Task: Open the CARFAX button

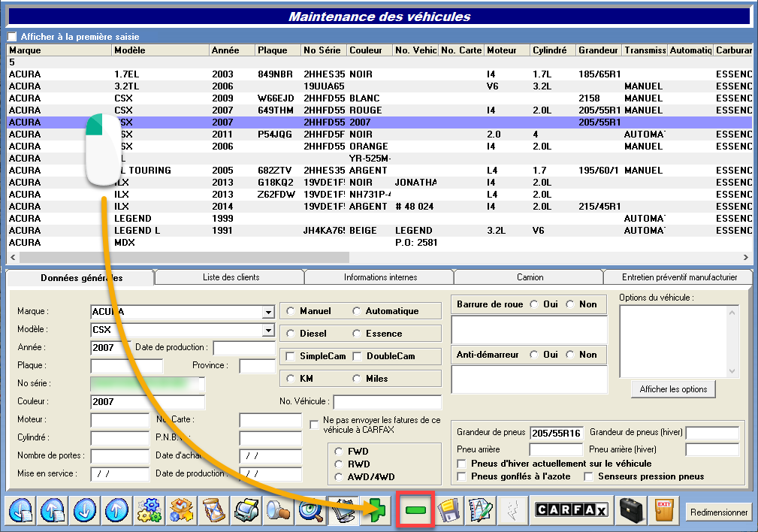Action: [571, 509]
